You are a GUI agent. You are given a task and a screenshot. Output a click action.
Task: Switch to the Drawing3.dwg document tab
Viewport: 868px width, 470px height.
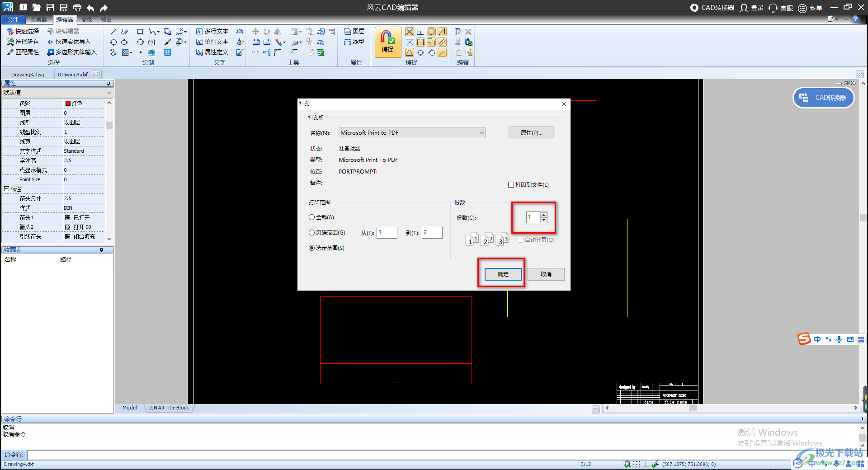[28, 75]
